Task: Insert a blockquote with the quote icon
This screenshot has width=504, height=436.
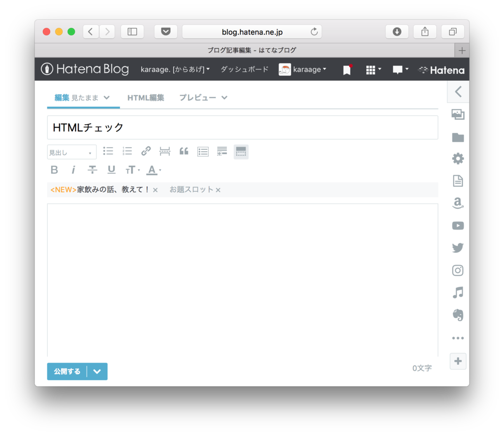Action: click(x=184, y=151)
